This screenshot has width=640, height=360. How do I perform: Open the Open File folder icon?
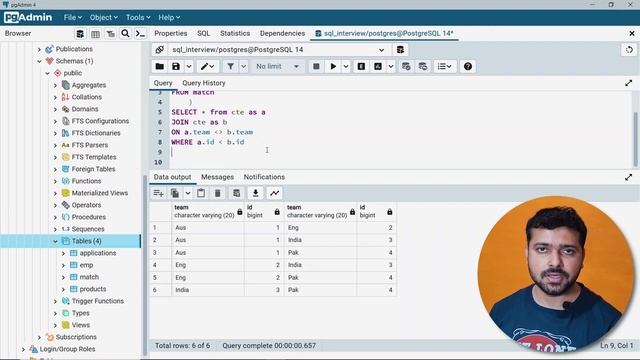point(160,66)
